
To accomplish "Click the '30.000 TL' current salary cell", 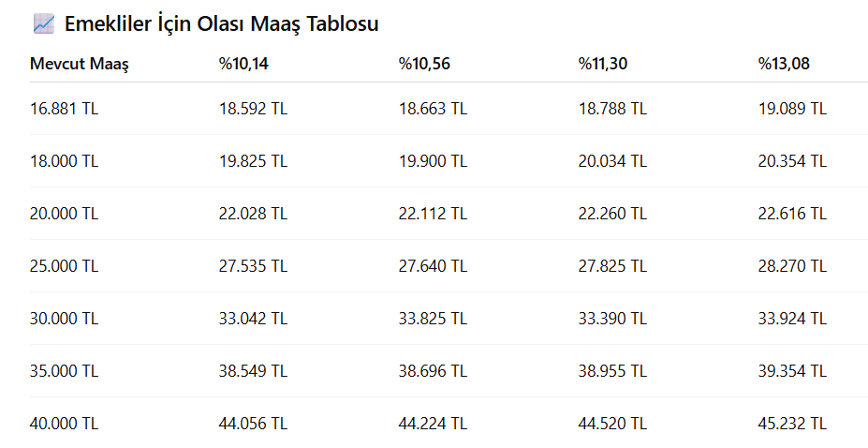I will 64,319.
